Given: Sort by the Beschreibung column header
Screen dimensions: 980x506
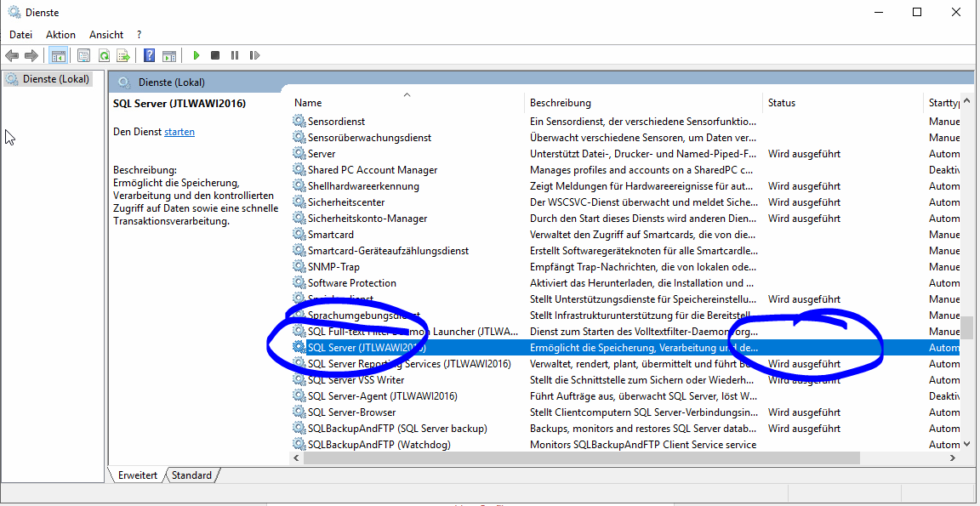Looking at the screenshot, I should tap(644, 102).
